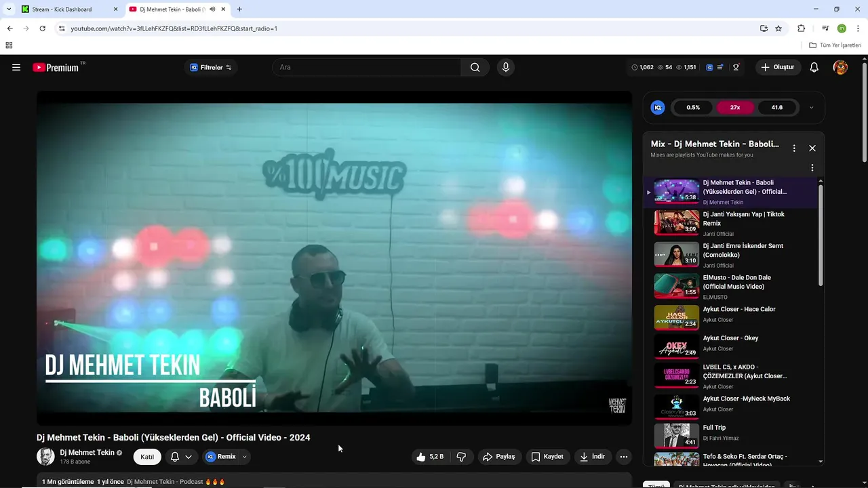Select the 27x score pill
The image size is (868, 488).
(x=735, y=107)
